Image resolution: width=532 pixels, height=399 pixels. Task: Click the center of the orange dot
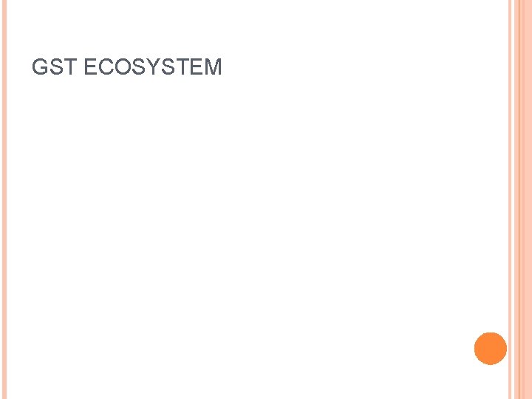tap(491, 349)
